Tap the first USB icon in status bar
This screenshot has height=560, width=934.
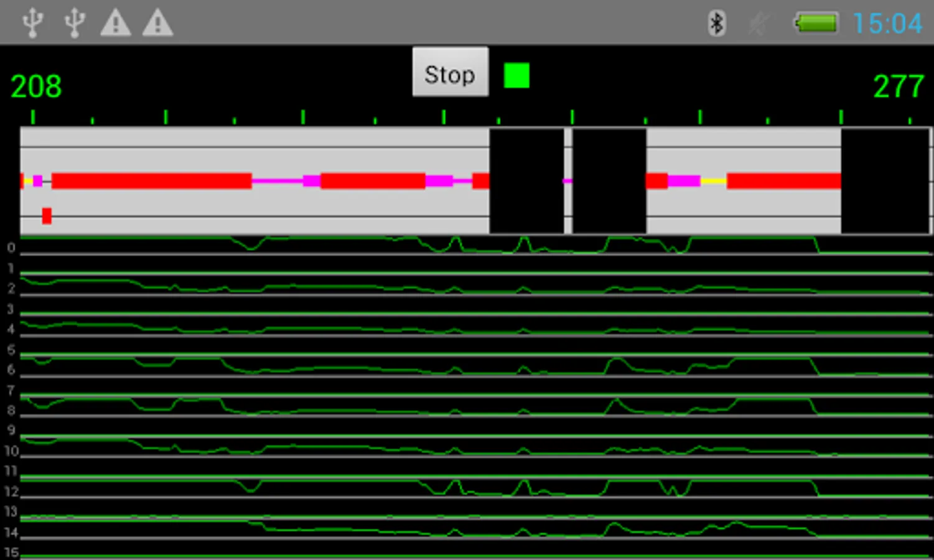click(x=32, y=23)
